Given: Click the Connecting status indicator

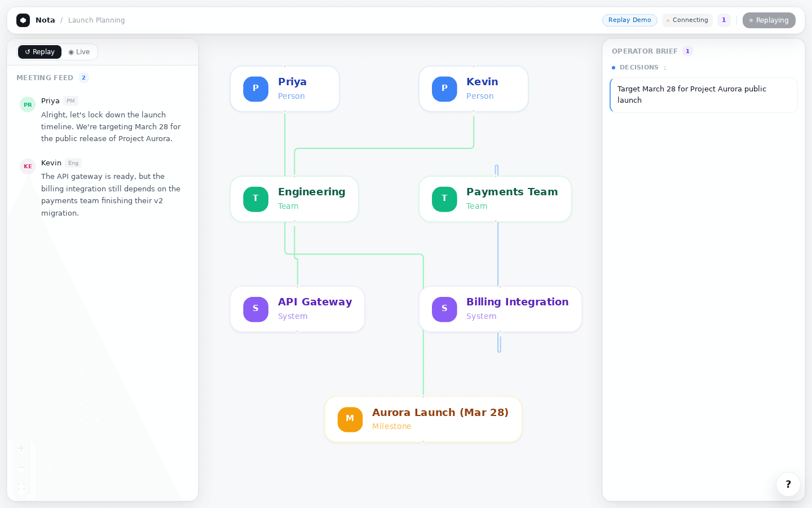Looking at the screenshot, I should click(x=687, y=20).
